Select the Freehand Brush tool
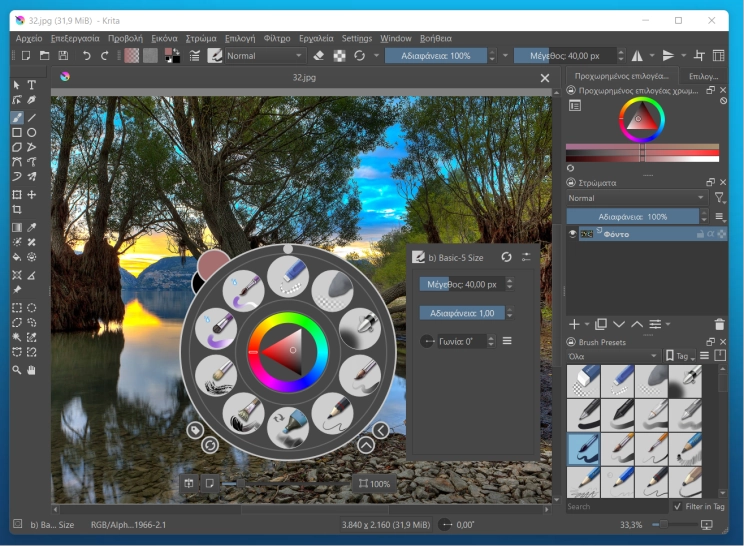744x546 pixels. [x=17, y=118]
